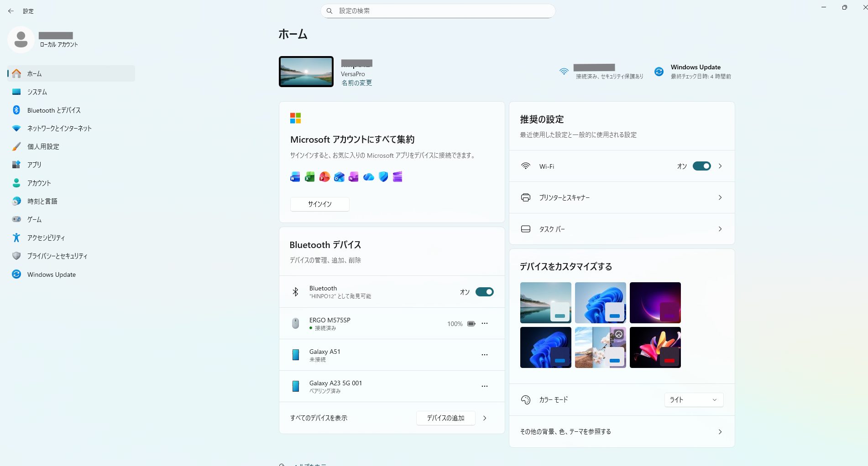Open プライバシーとセキュリティ in the sidebar
This screenshot has width=868, height=466.
[x=57, y=256]
